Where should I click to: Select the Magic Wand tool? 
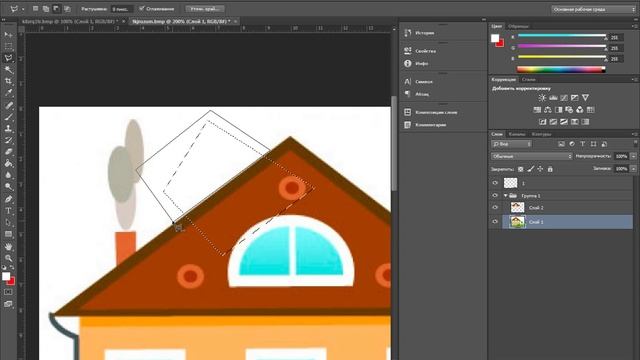pyautogui.click(x=8, y=70)
